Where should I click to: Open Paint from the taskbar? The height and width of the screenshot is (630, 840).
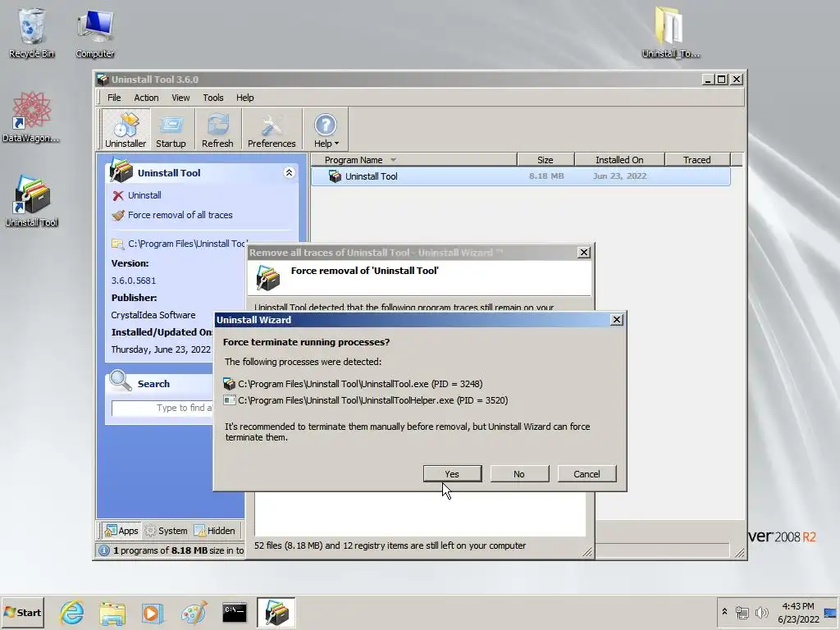[194, 612]
